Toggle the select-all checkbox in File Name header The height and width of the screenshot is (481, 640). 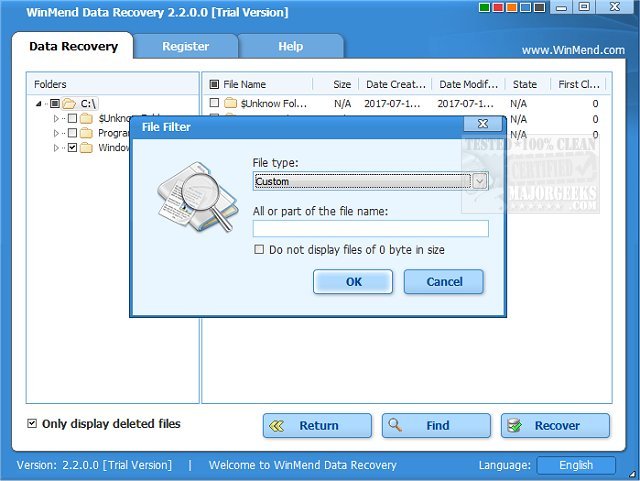point(214,84)
